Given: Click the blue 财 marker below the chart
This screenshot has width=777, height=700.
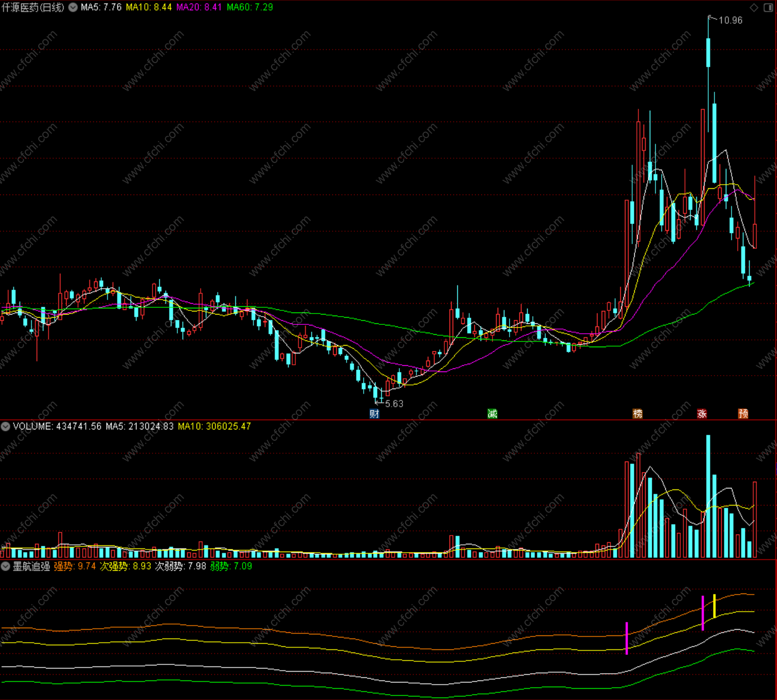Looking at the screenshot, I should coord(375,413).
